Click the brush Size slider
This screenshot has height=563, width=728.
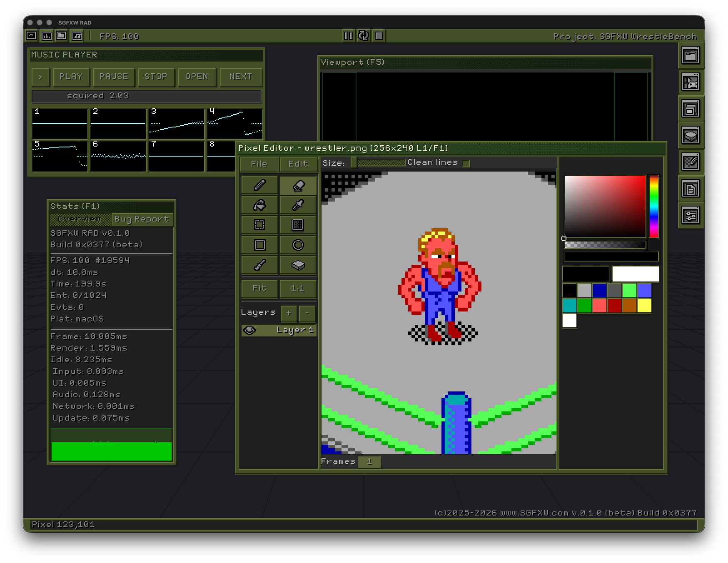pyautogui.click(x=378, y=163)
